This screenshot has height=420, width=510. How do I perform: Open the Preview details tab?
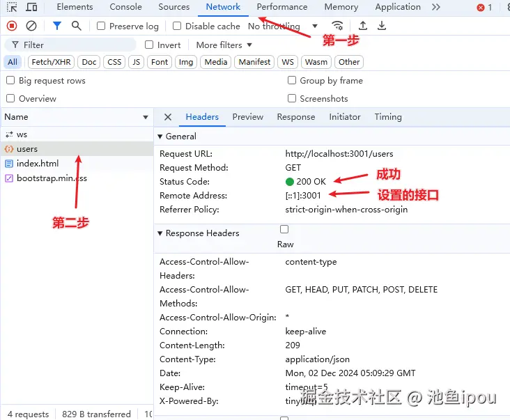[x=247, y=117]
